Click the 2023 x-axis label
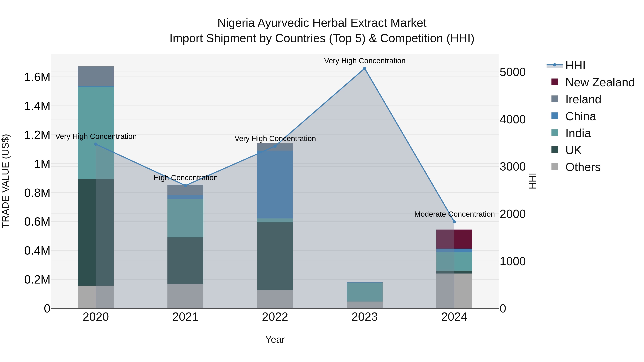Screen dimensions: 644x362 pyautogui.click(x=365, y=317)
